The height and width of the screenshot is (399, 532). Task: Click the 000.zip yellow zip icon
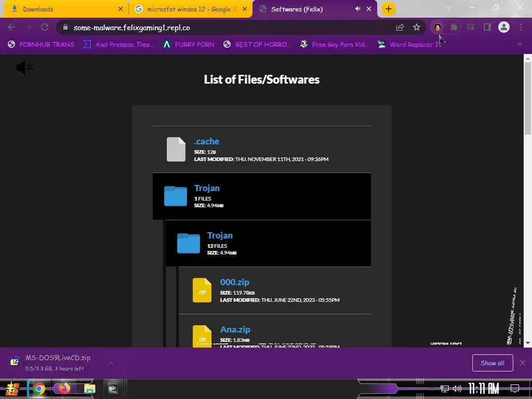click(x=202, y=290)
